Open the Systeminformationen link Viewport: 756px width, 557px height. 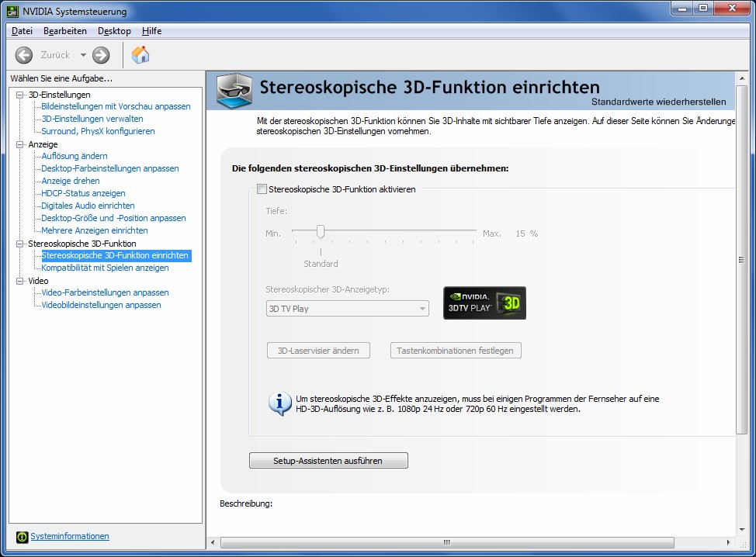coord(70,536)
